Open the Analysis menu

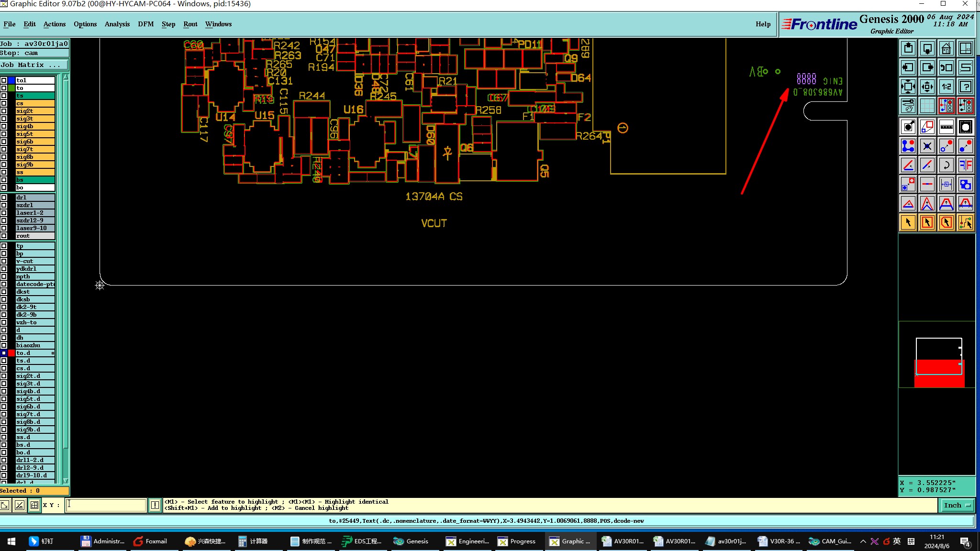point(117,24)
